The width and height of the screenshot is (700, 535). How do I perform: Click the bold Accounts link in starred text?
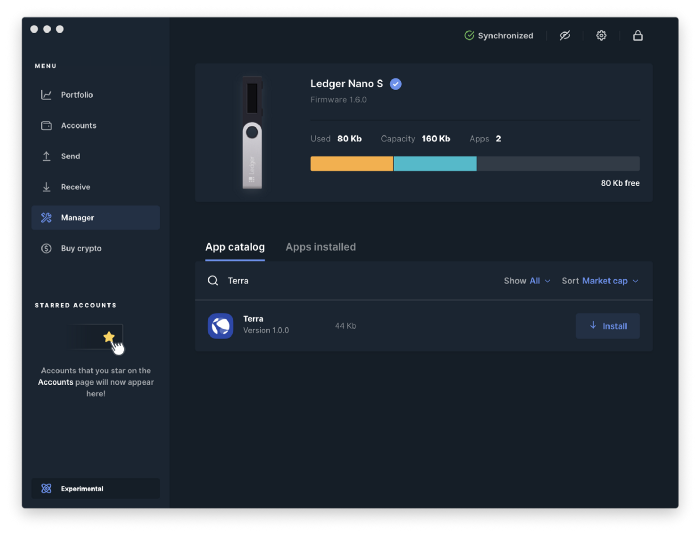click(55, 382)
